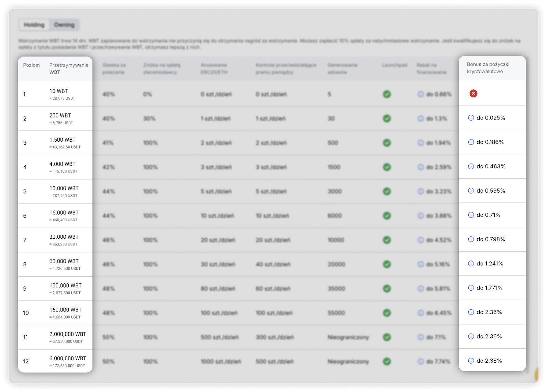Switch to the Holding tab

click(x=34, y=25)
